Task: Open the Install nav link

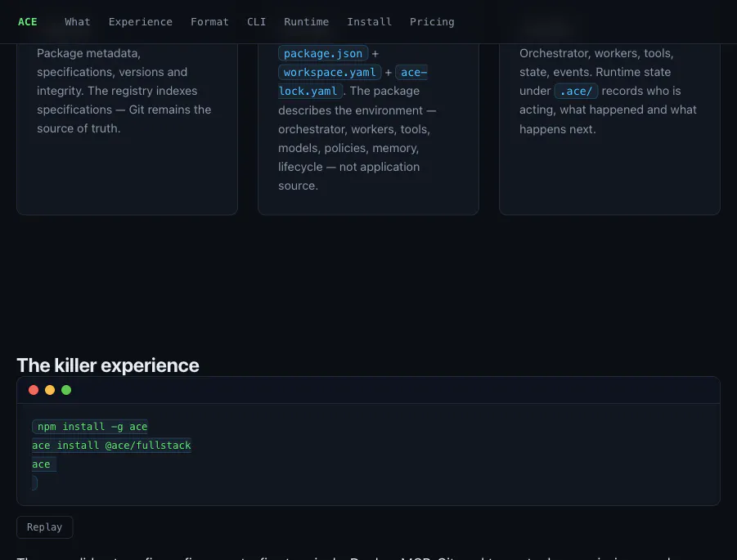Action: 370,22
